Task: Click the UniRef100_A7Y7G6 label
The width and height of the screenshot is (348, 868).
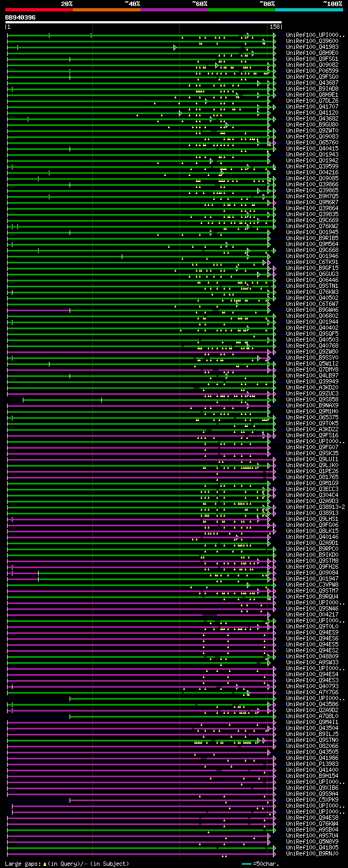Action: 312,693
